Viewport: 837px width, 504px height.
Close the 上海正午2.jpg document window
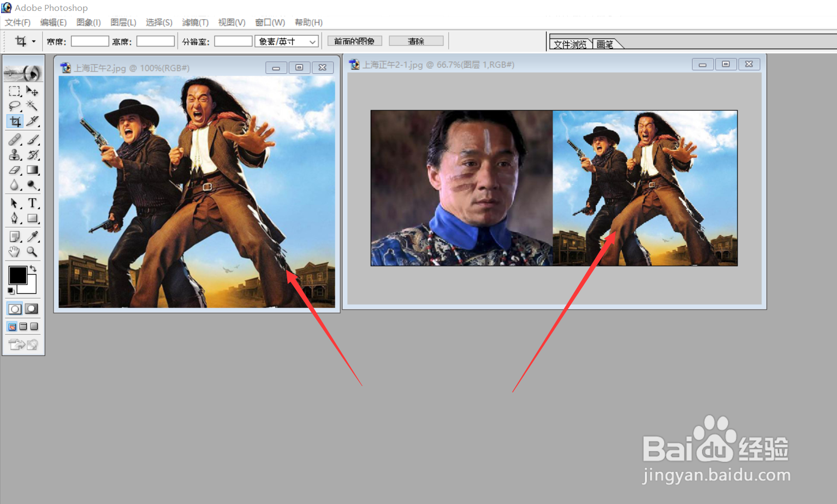point(323,68)
